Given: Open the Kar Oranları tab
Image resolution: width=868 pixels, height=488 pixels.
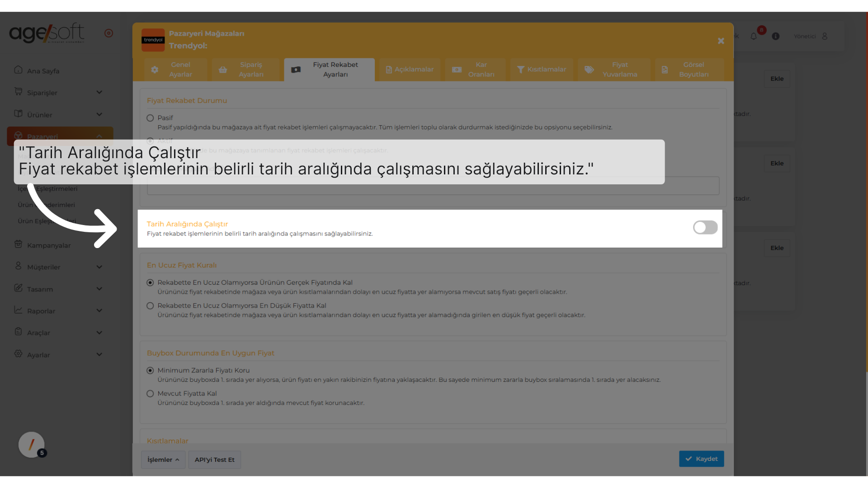Looking at the screenshot, I should point(475,70).
